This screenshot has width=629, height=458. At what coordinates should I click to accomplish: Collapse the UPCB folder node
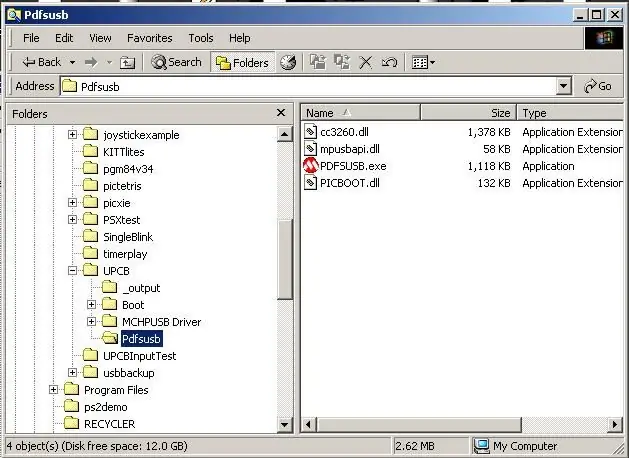72,271
